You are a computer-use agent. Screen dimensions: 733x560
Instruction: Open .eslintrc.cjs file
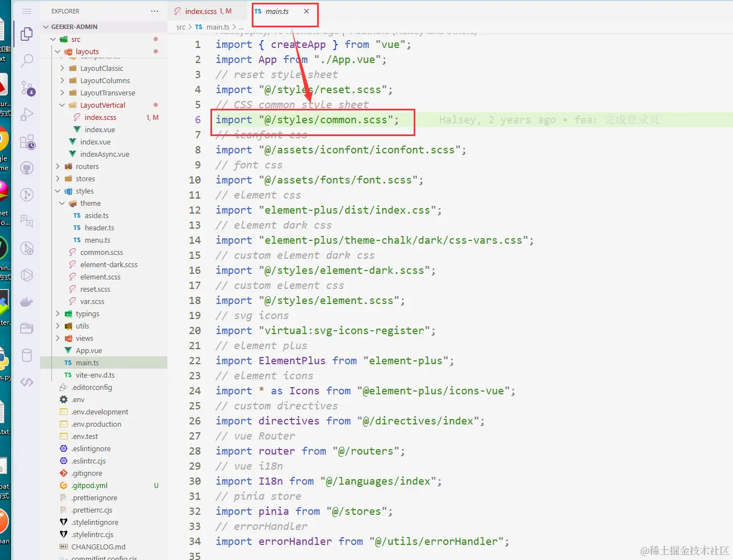[x=88, y=461]
